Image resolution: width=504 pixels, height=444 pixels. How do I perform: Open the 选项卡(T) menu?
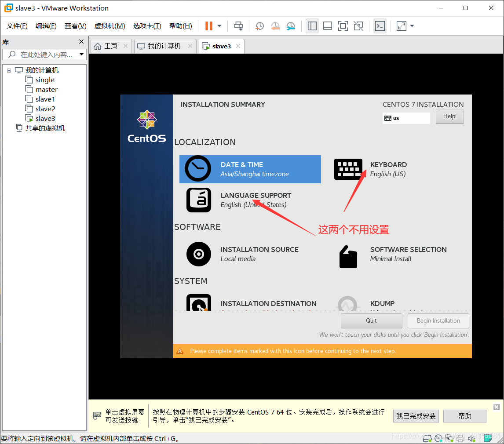pyautogui.click(x=147, y=26)
